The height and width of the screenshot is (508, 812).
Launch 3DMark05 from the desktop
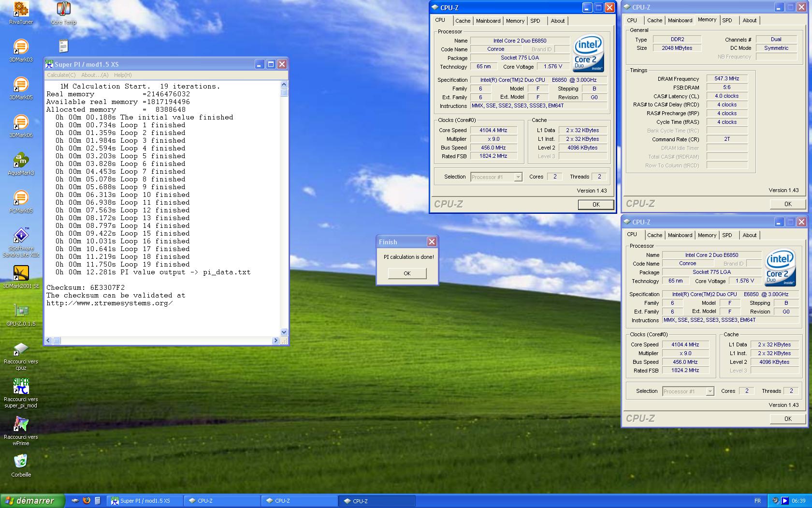pyautogui.click(x=21, y=88)
